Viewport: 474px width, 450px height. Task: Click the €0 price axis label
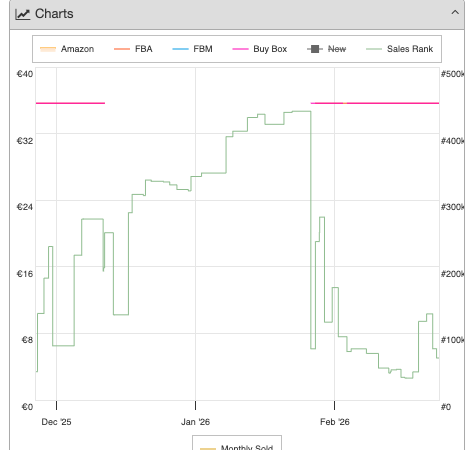(x=27, y=407)
